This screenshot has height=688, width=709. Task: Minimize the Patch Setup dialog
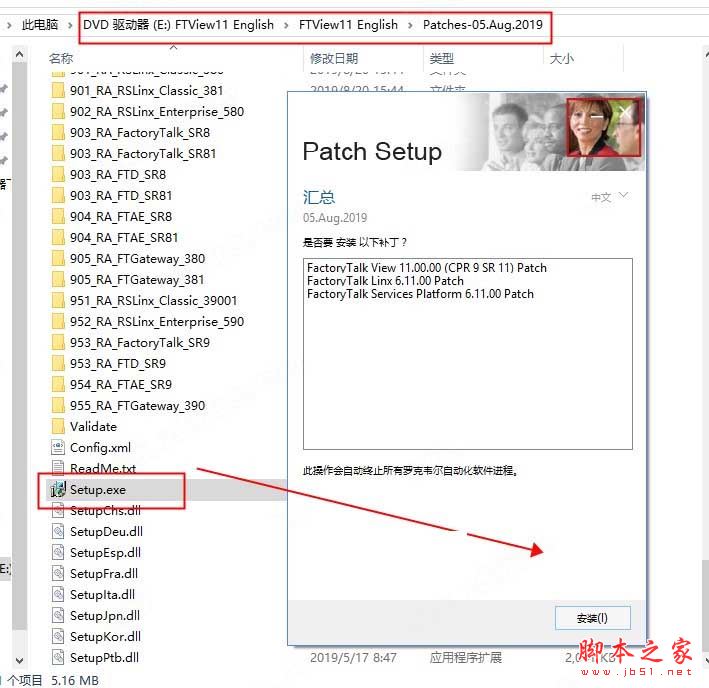[596, 116]
